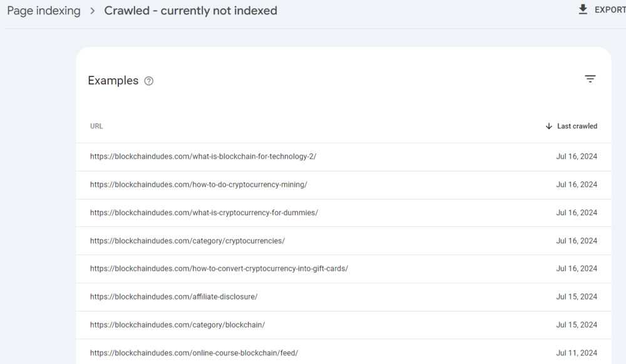This screenshot has height=364, width=626.
Task: Open what-is-blockchain-for-technology-2 URL row
Action: pos(203,156)
